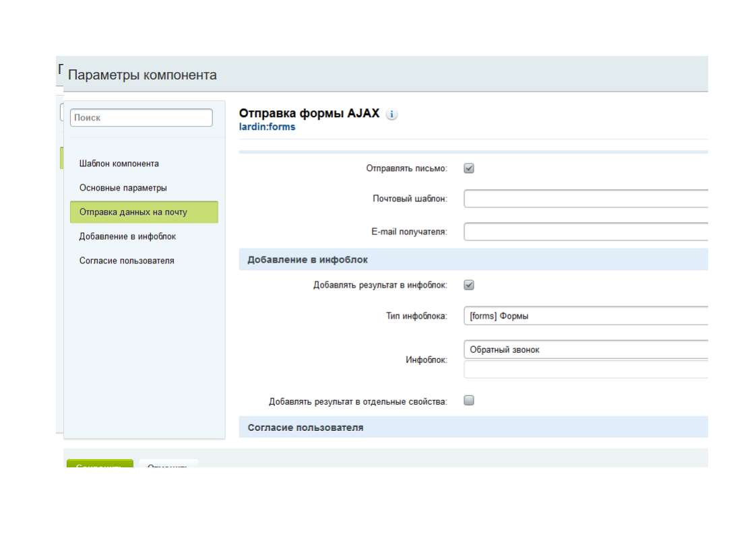This screenshot has width=756, height=534.
Task: Click the Почтовый шаблон field
Action: point(585,199)
